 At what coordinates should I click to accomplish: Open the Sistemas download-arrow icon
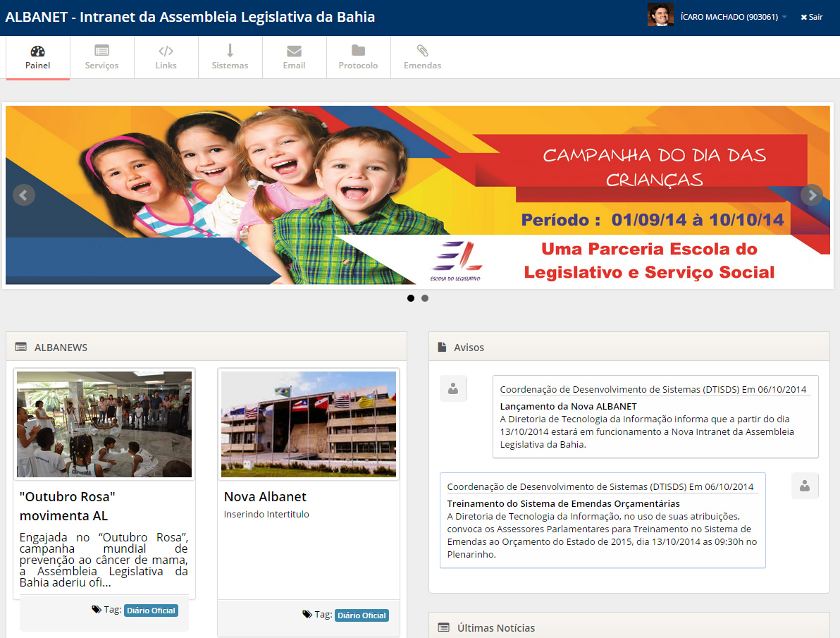coord(230,51)
